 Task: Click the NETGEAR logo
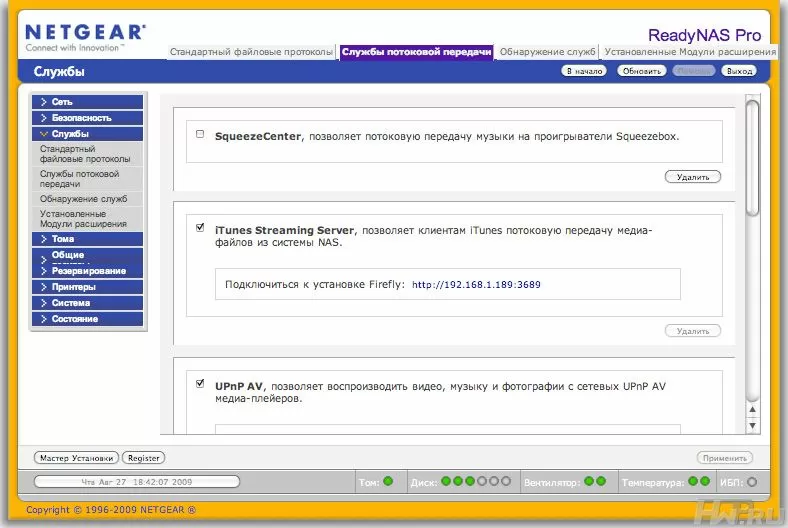point(85,38)
